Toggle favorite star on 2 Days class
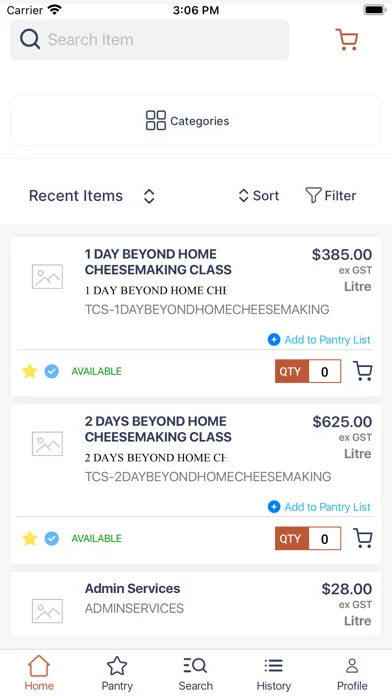The height and width of the screenshot is (696, 392). click(30, 538)
